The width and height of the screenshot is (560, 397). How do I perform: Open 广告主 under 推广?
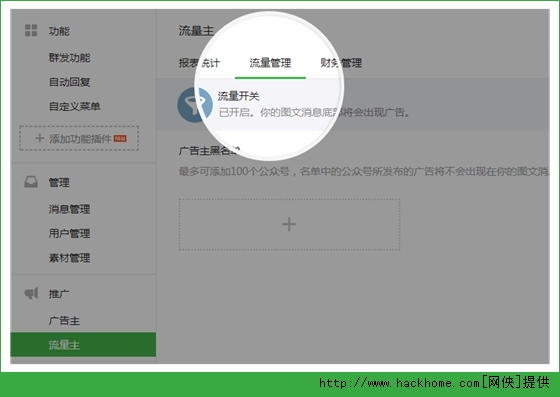coord(64,321)
